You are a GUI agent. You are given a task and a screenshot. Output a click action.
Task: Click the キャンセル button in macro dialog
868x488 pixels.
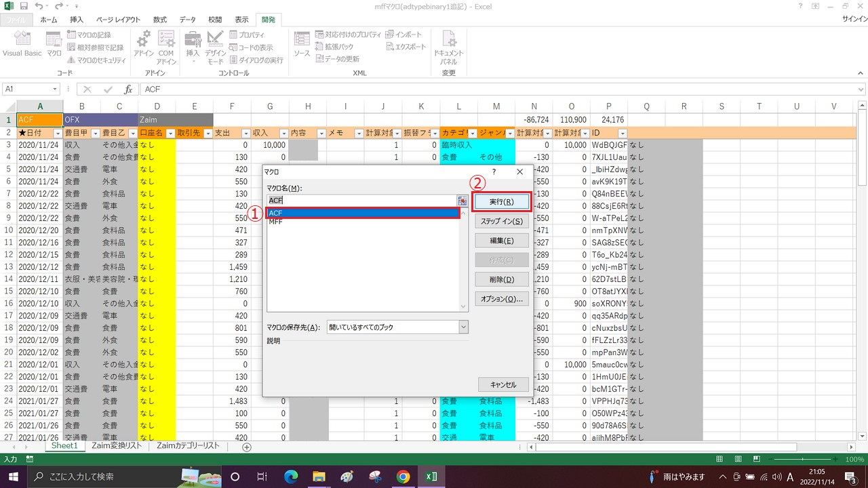[502, 384]
